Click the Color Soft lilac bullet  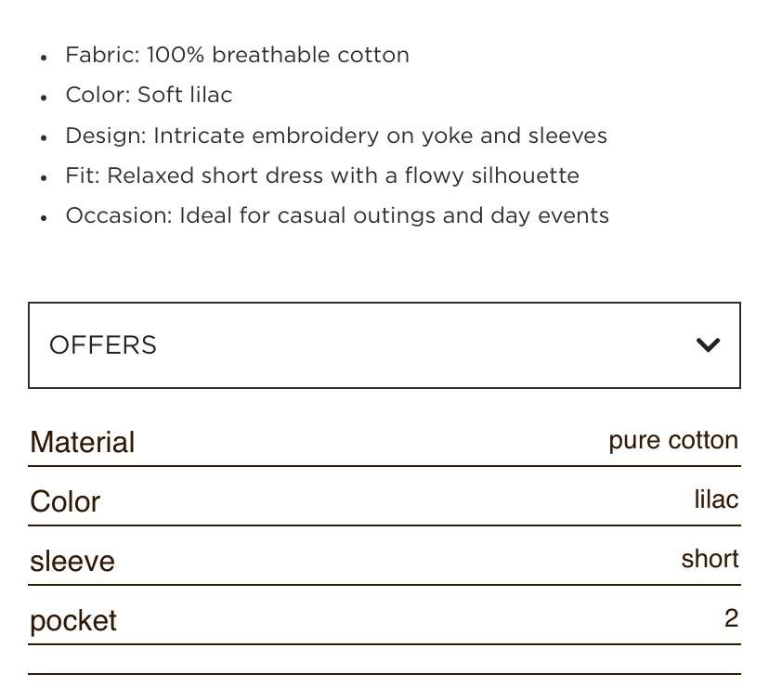click(149, 95)
